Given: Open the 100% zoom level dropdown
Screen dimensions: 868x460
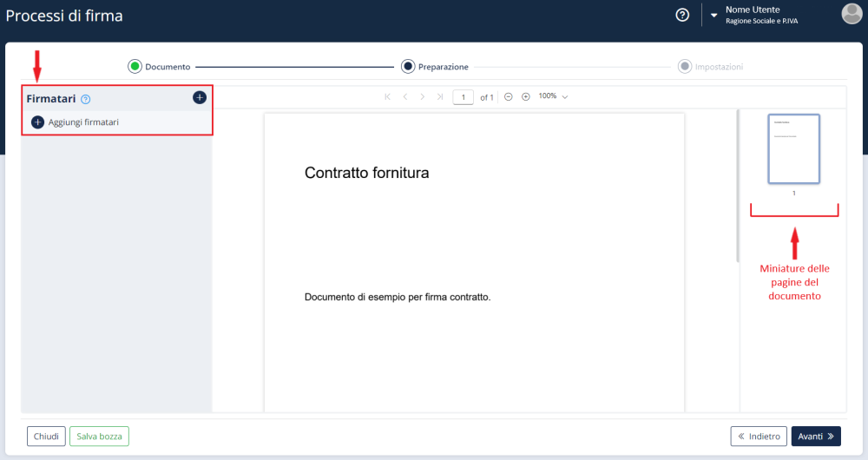Looking at the screenshot, I should [x=553, y=96].
